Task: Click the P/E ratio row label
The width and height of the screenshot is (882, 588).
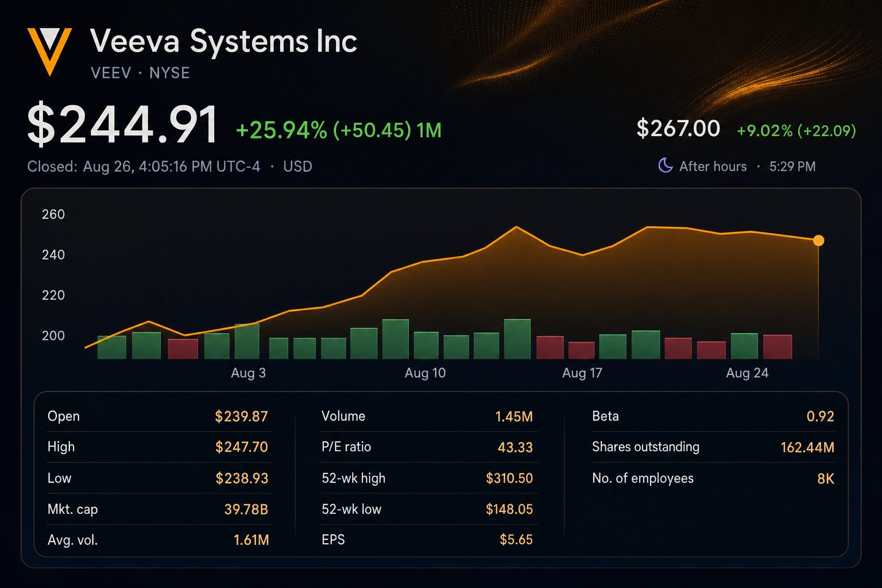Action: click(x=346, y=447)
